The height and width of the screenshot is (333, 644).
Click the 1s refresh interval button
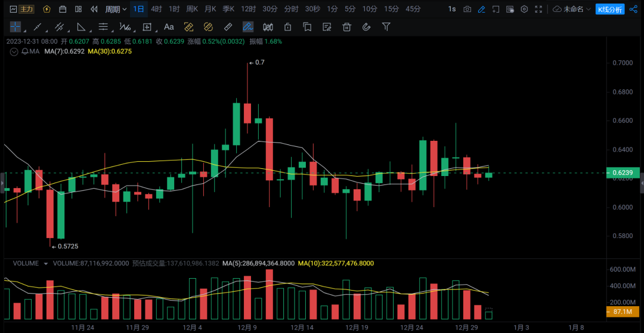(452, 9)
